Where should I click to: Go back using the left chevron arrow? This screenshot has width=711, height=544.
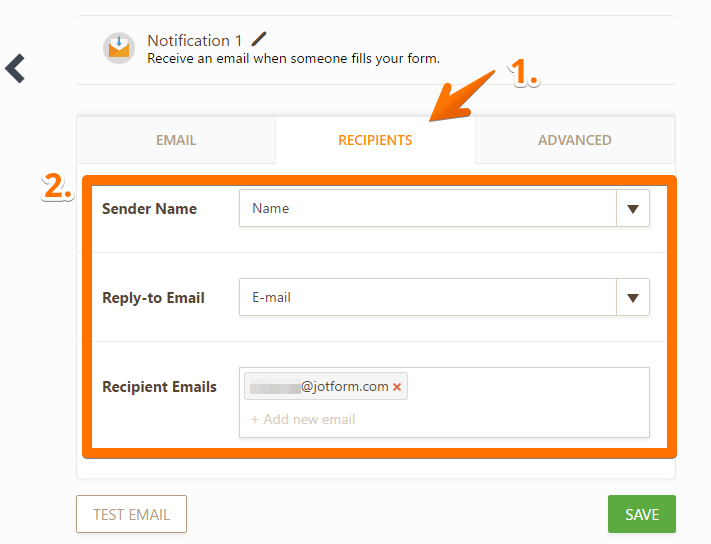tap(15, 68)
